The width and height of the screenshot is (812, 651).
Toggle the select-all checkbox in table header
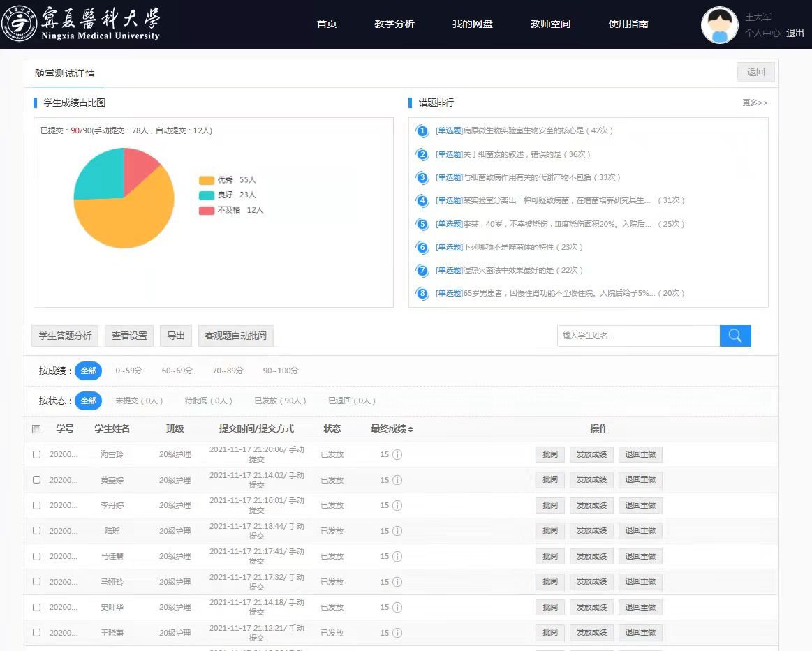pyautogui.click(x=36, y=429)
